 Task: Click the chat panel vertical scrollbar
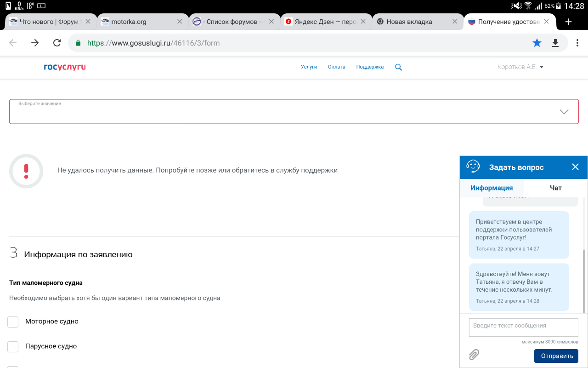click(584, 281)
